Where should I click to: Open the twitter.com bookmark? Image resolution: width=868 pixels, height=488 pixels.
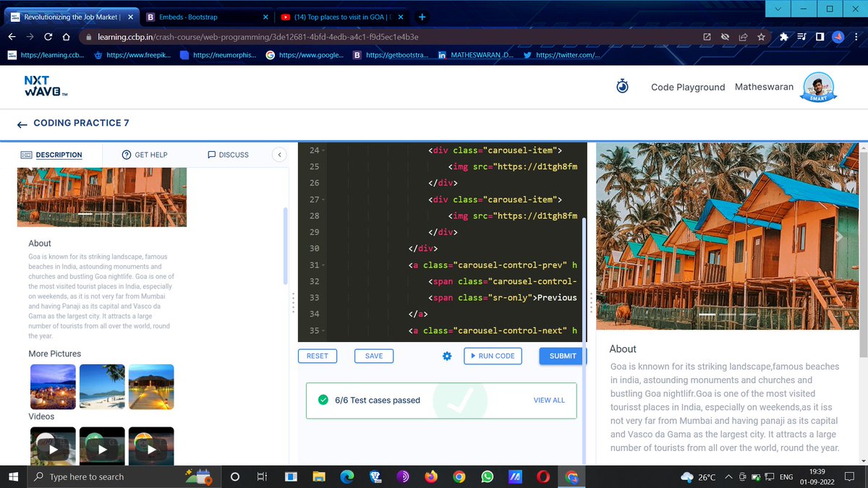coord(561,55)
